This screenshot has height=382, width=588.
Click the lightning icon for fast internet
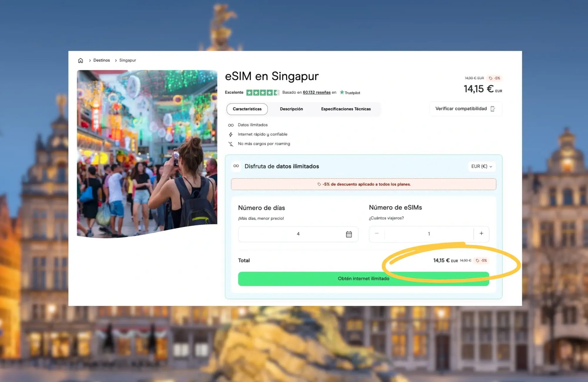coord(231,135)
